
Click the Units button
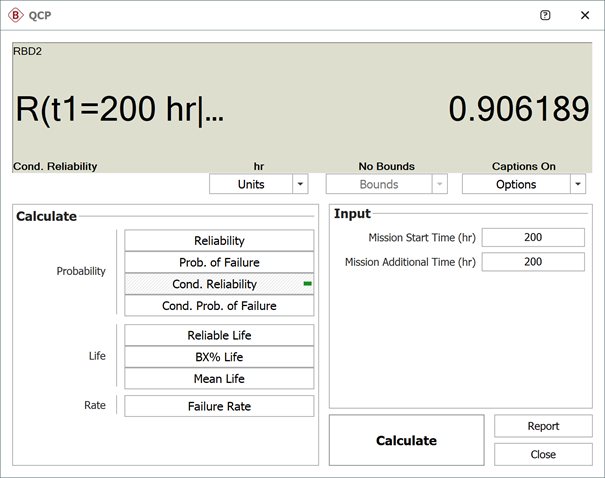[x=250, y=184]
